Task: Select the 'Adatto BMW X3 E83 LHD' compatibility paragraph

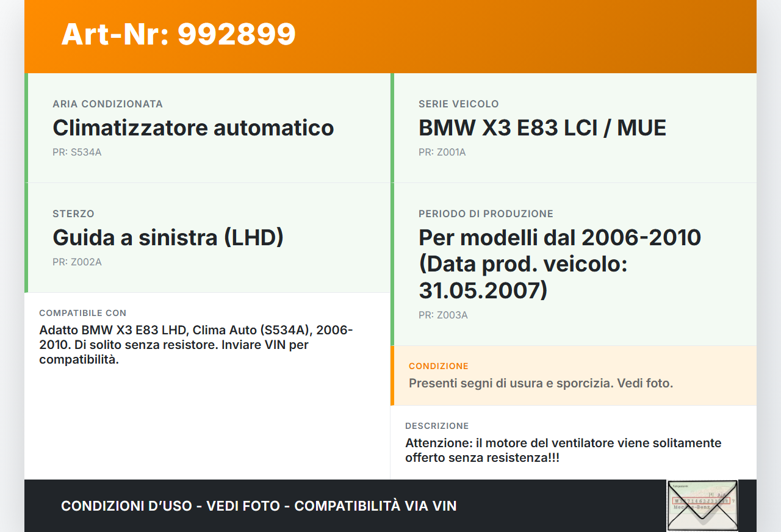Action: [196, 345]
